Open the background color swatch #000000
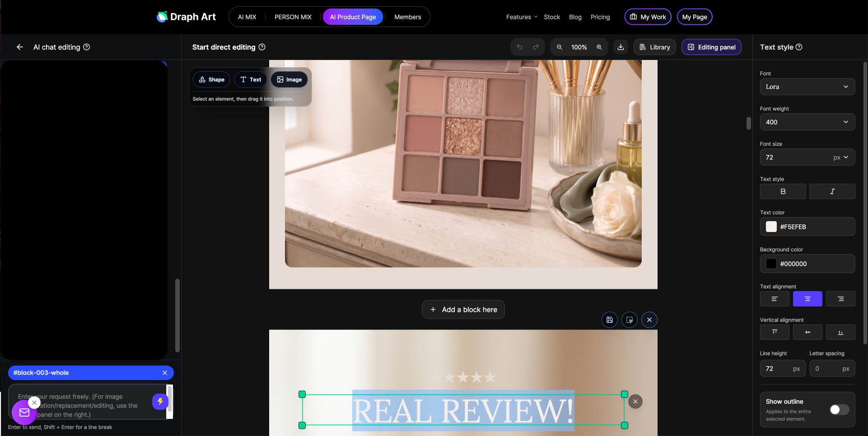This screenshot has width=868, height=436. click(771, 264)
